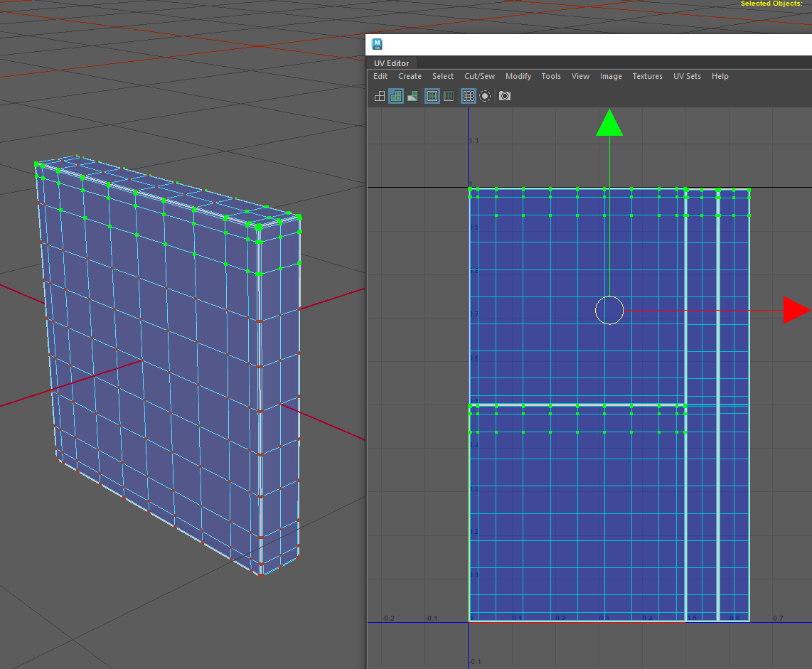This screenshot has height=669, width=812.
Task: Take a UV snapshot with camera icon
Action: [x=505, y=96]
